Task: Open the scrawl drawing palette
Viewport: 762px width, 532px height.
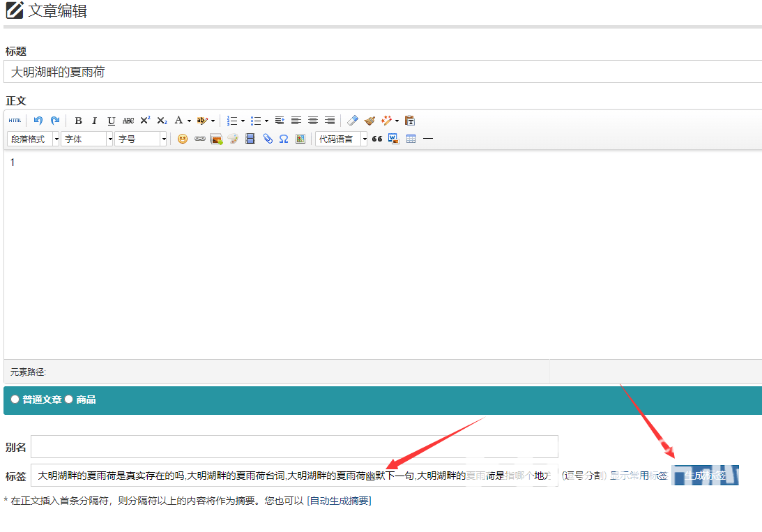Action: tap(234, 139)
